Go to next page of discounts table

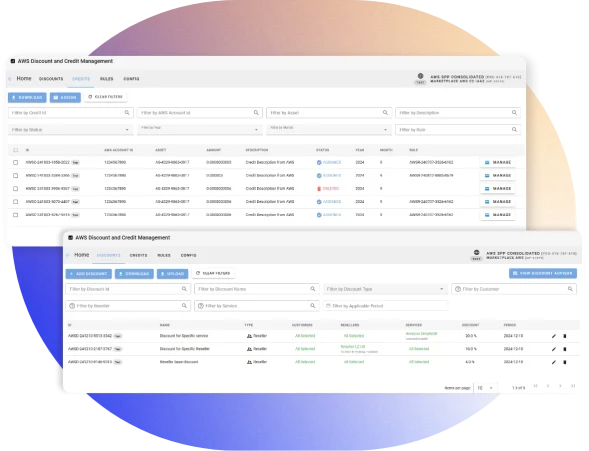tap(560, 386)
